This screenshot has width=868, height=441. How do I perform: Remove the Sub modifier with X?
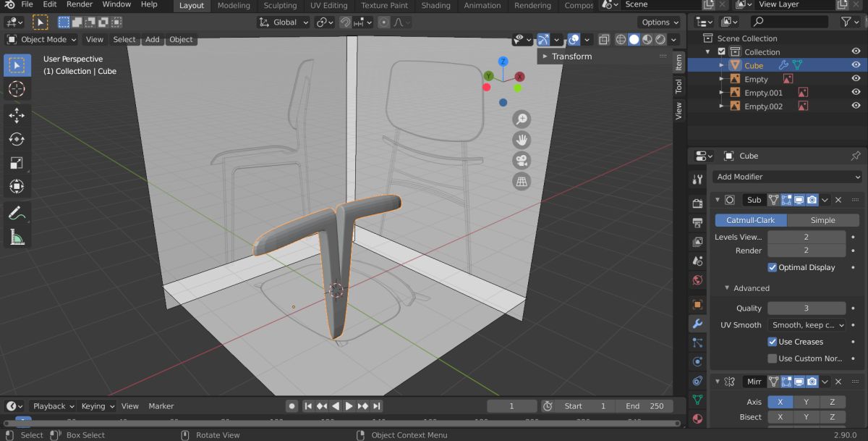pyautogui.click(x=838, y=200)
